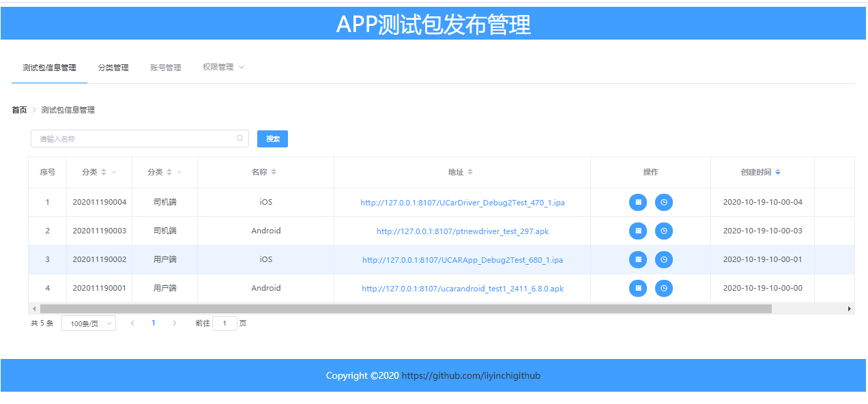Switch to the 账号管理 tab

click(x=166, y=68)
